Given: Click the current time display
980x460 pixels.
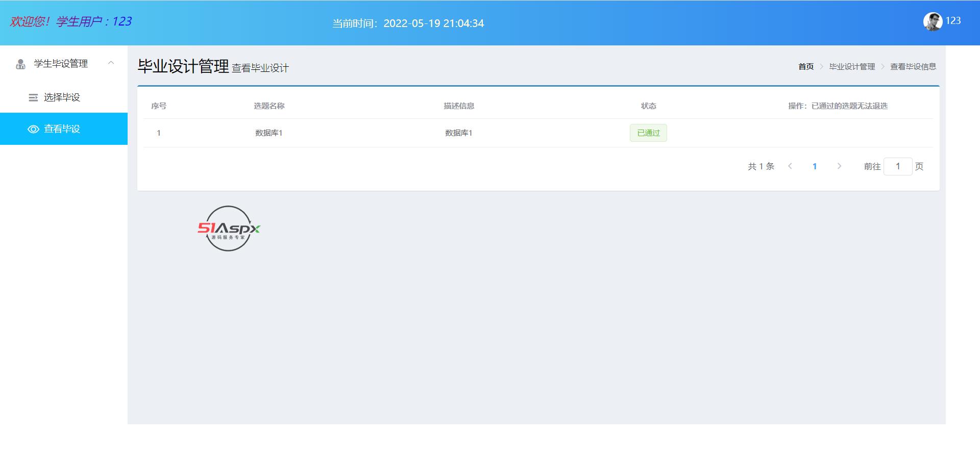Looking at the screenshot, I should point(408,23).
